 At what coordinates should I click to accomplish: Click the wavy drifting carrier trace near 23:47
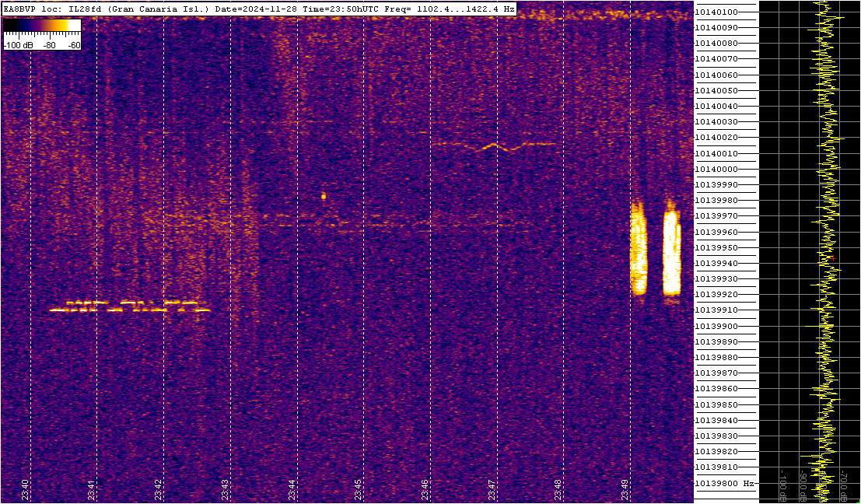[x=493, y=146]
